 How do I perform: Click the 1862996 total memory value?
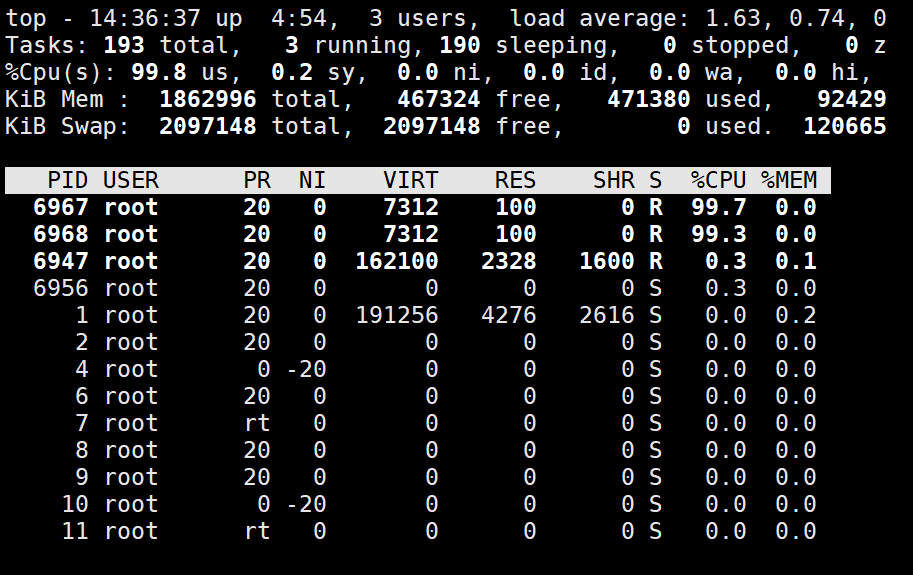pos(208,100)
